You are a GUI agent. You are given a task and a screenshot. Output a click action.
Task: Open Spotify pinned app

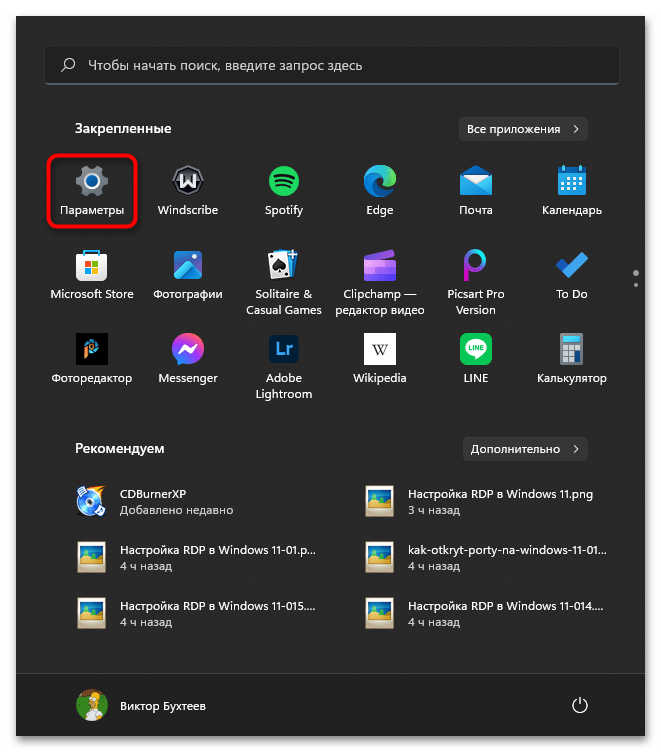(283, 191)
